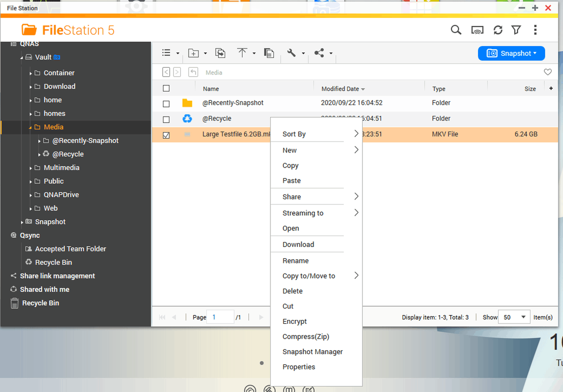563x392 pixels.
Task: Sort by the Size column header
Action: [530, 89]
